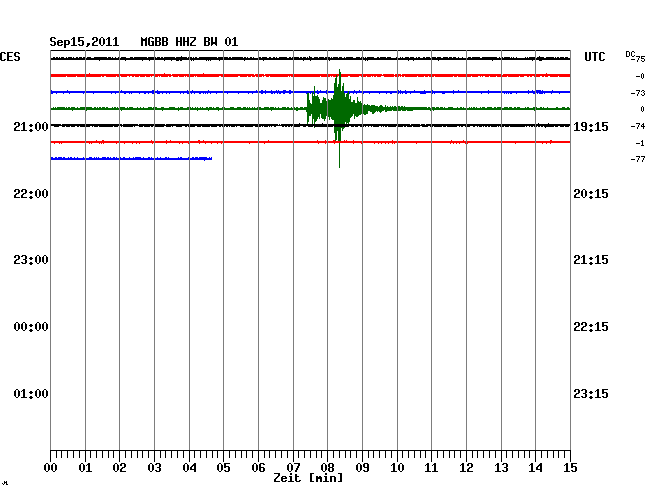Viewport: 650px width, 494px height.
Task: Select minute tick label 08 on the axis
Action: [x=327, y=468]
